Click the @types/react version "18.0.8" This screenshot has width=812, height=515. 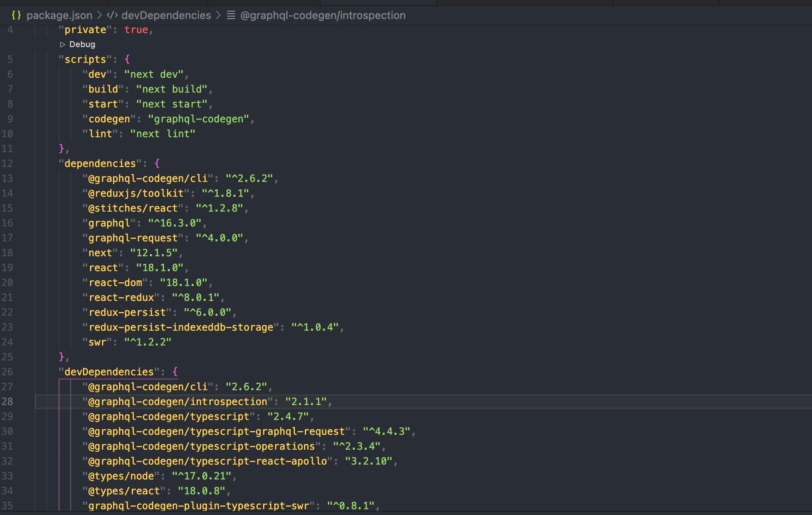point(202,491)
